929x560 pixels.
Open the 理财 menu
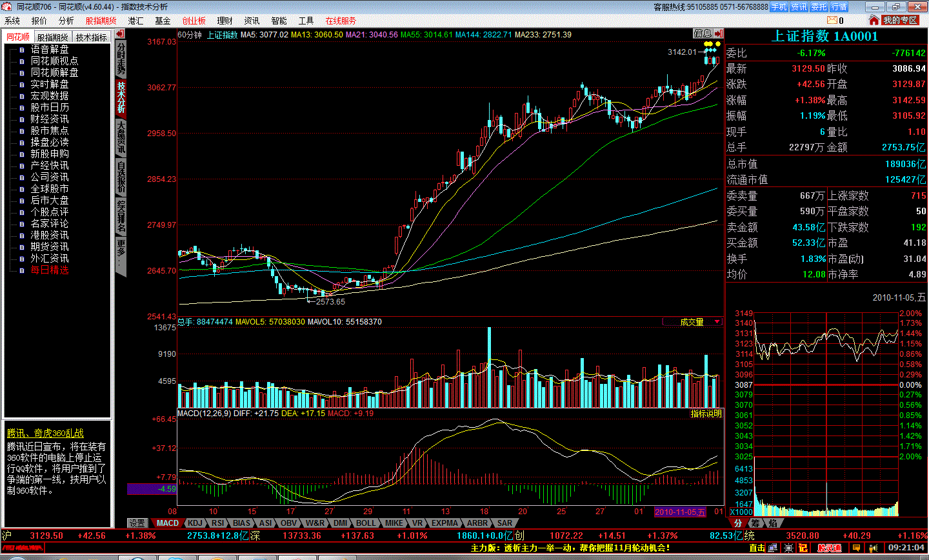pos(225,21)
